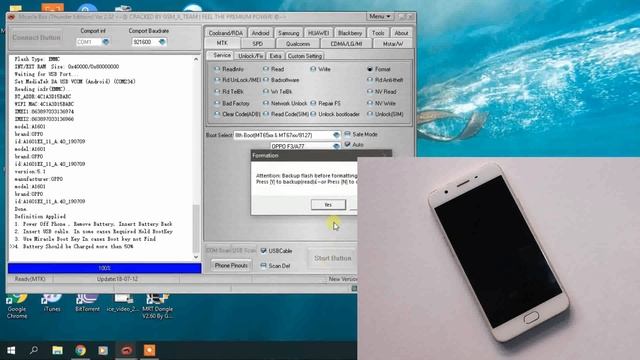Click the log scrollbar up arrow

196,60
